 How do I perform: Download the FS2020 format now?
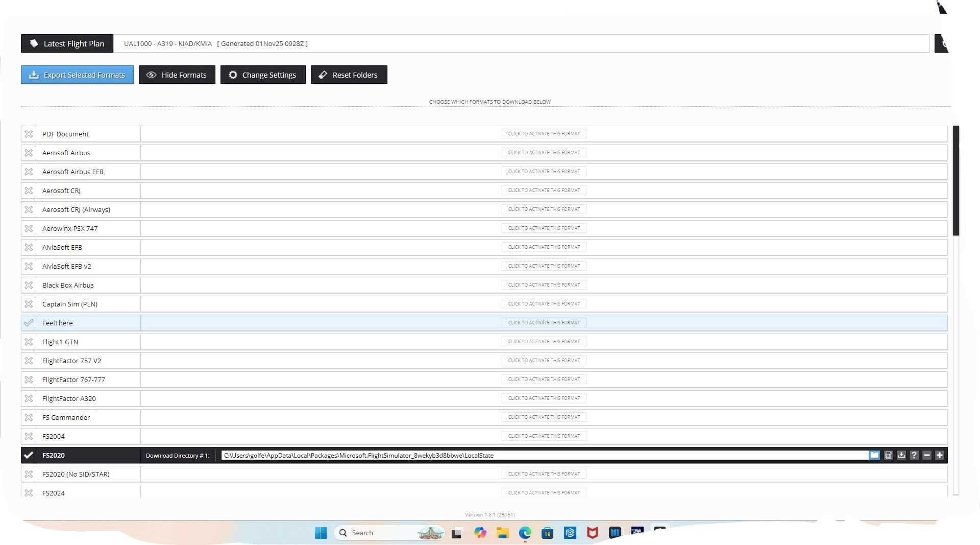901,455
